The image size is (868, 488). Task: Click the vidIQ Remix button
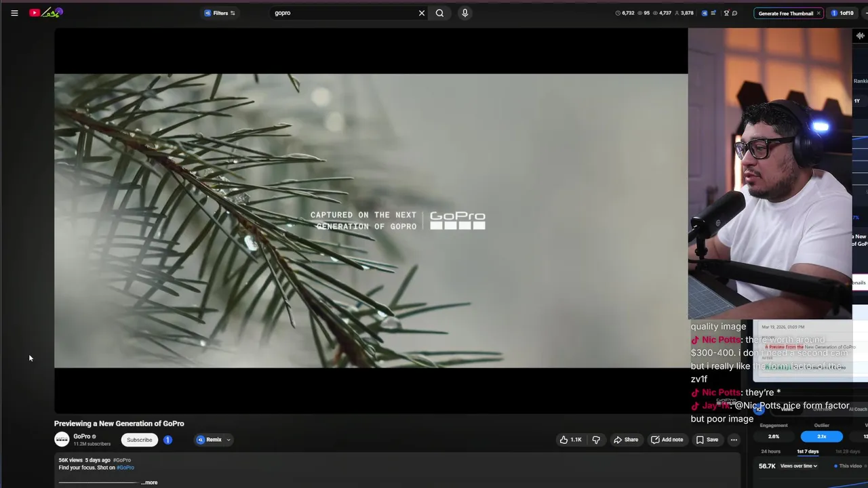[x=210, y=440]
